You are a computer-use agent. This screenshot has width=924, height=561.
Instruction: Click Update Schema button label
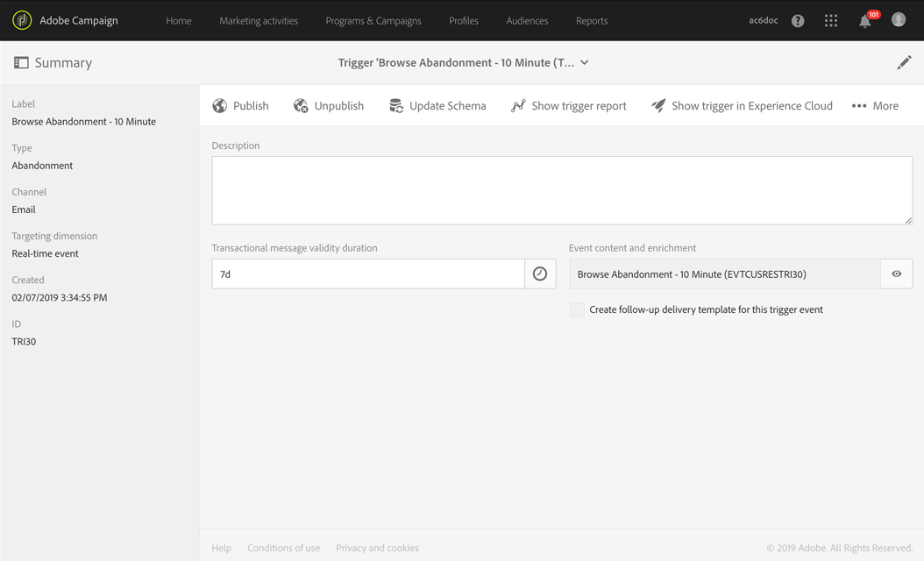(448, 105)
